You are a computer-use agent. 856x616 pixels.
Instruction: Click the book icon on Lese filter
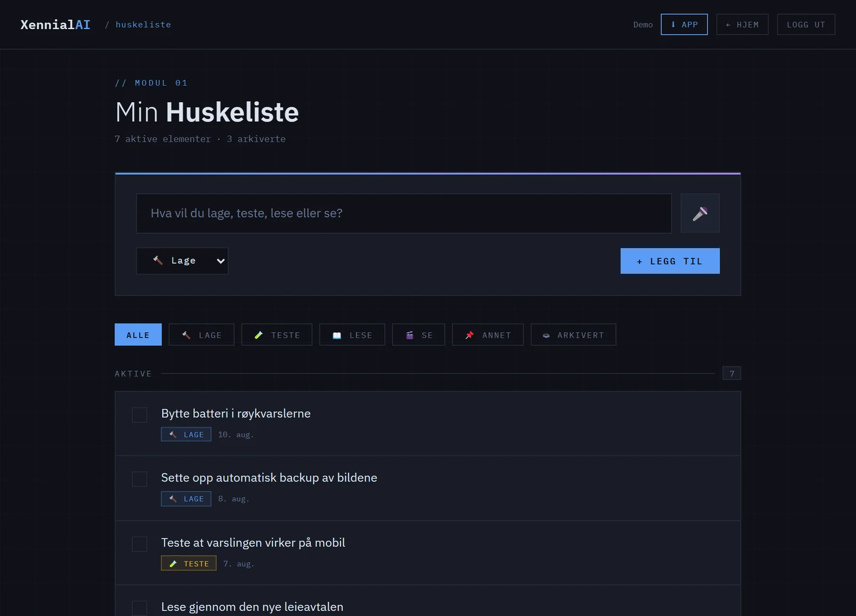tap(337, 335)
